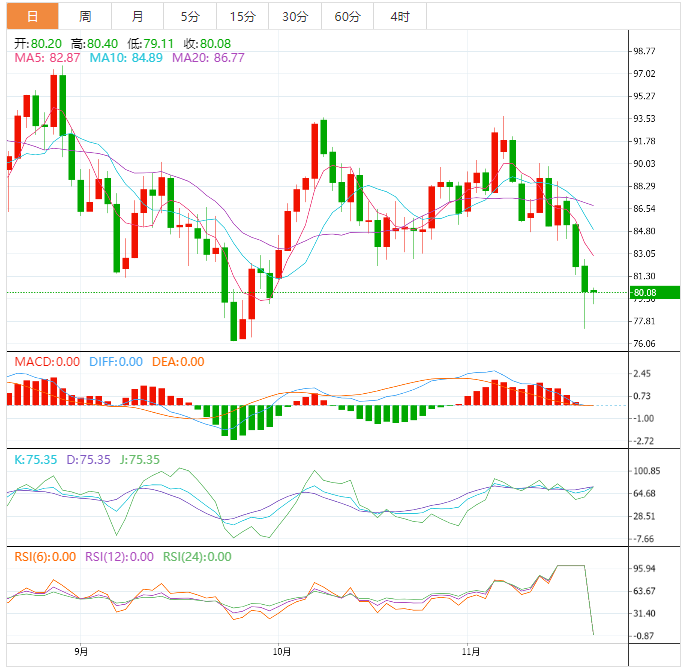The width and height of the screenshot is (690, 672).
Task: Click the RSI(6):0.00 legend label
Action: [x=44, y=557]
